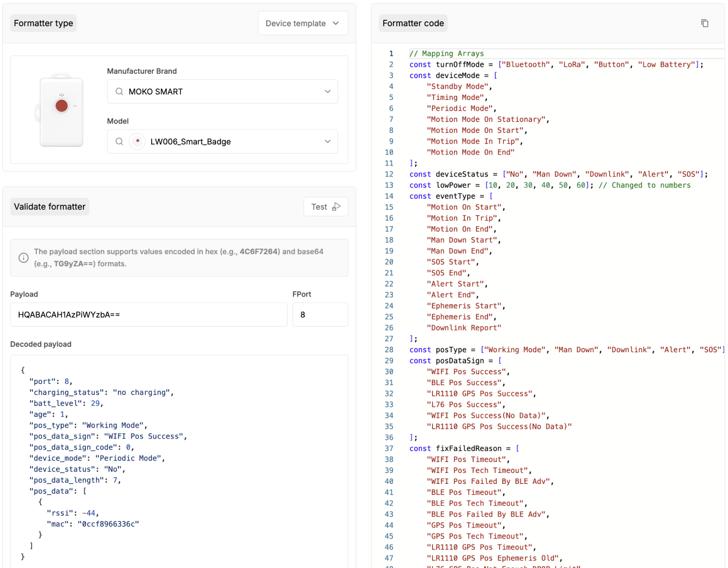Copy the formatter code with the copy icon

(705, 23)
